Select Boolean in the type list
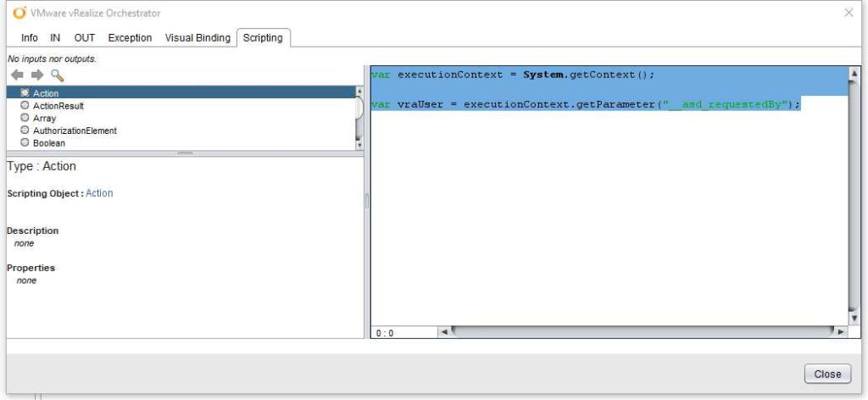868x400 pixels. pos(181,142)
